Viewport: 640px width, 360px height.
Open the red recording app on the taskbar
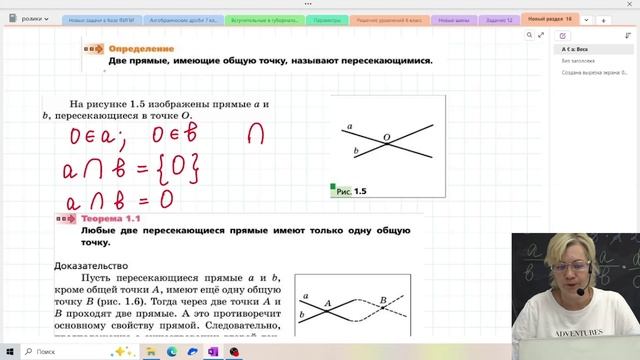(234, 351)
